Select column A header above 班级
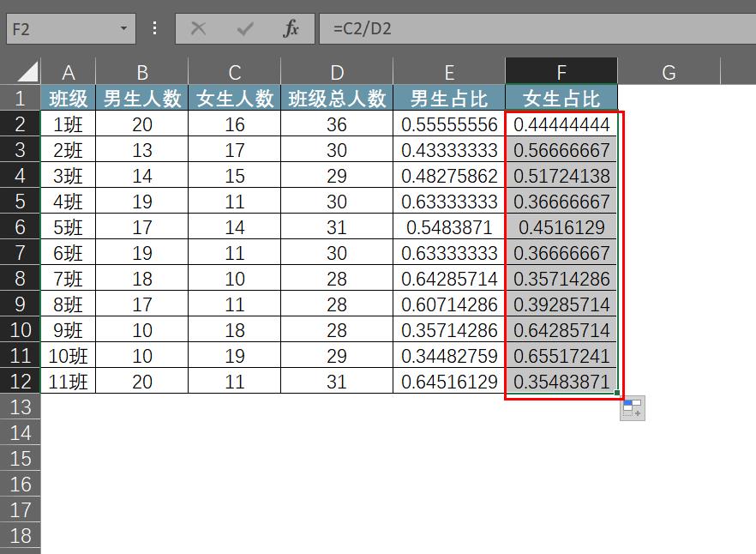The height and width of the screenshot is (554, 756). pos(69,72)
